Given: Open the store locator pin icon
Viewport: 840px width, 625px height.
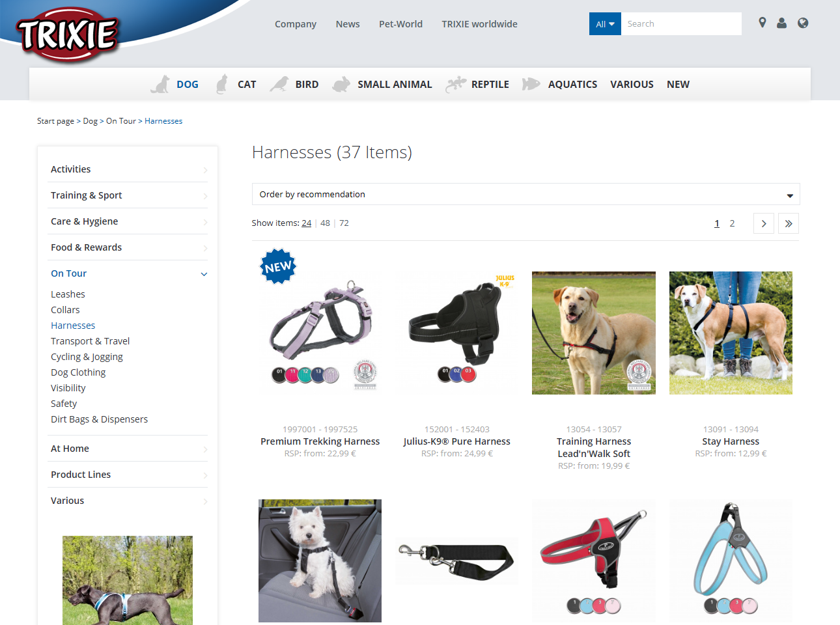Looking at the screenshot, I should pyautogui.click(x=763, y=23).
